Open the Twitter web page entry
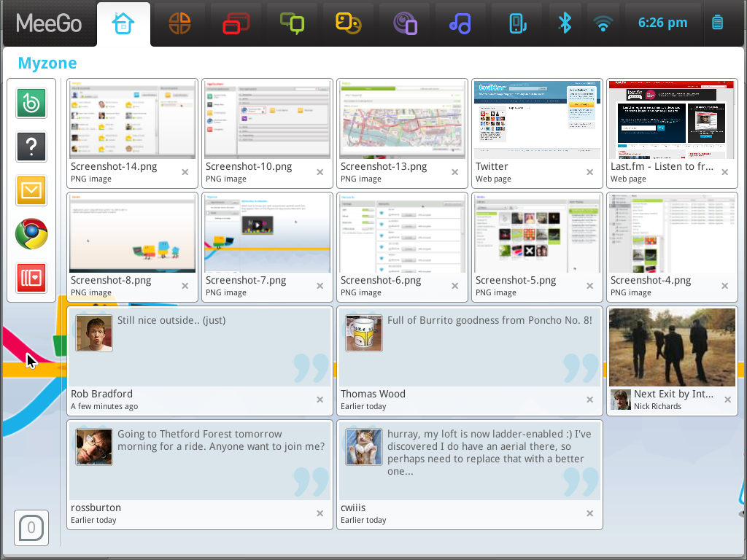Image resolution: width=747 pixels, height=560 pixels. tap(536, 119)
